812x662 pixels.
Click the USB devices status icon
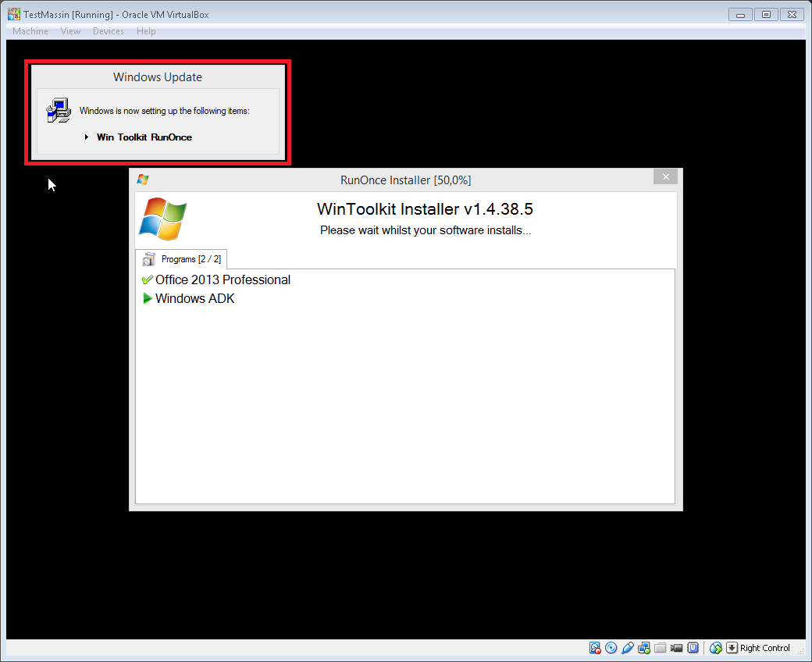pos(628,648)
